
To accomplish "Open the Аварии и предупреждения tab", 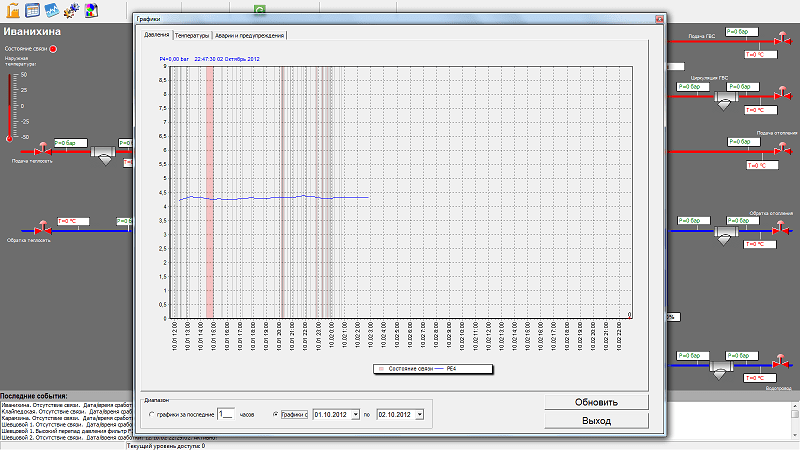I will point(249,35).
